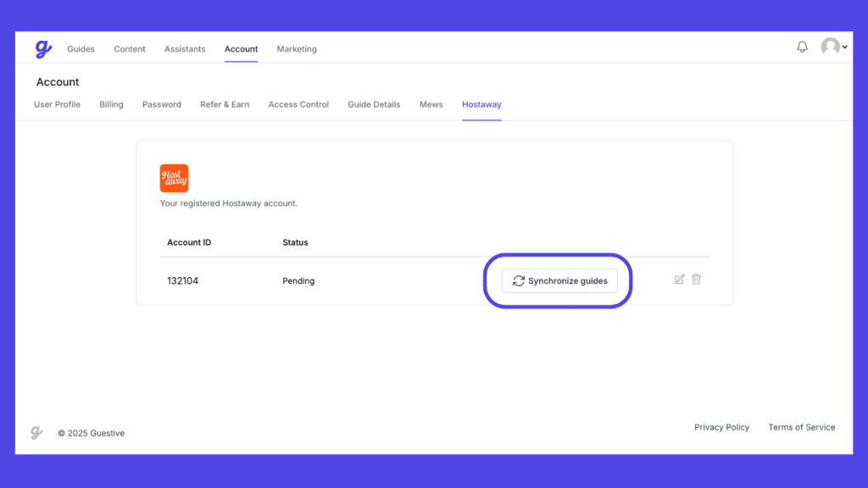
Task: Delete the Hostaway account via trash icon
Action: [697, 280]
